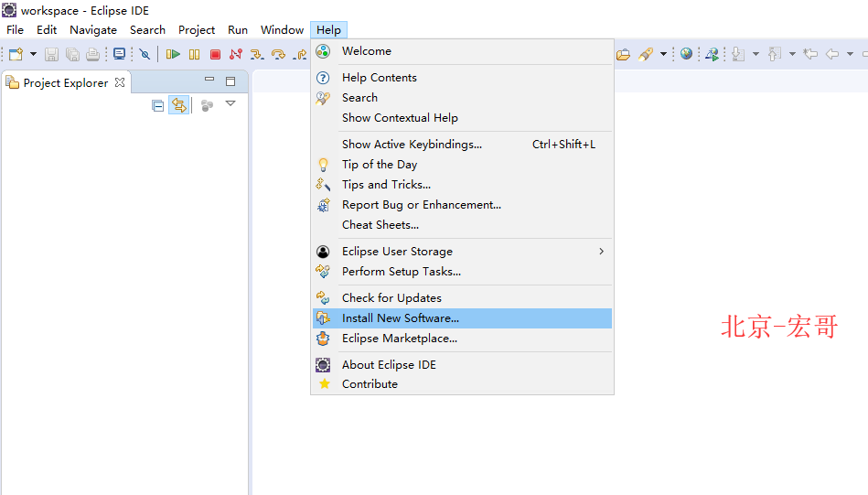
Task: Click the Suspend debug icon
Action: pyautogui.click(x=194, y=54)
